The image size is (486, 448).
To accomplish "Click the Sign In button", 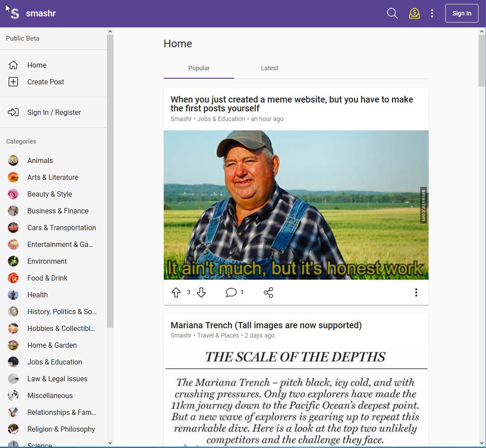I will tap(462, 13).
